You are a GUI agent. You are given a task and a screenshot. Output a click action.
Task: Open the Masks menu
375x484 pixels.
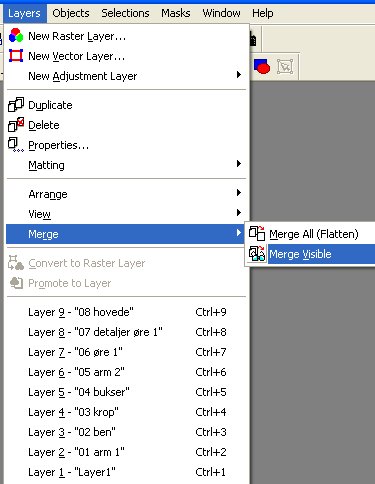point(176,13)
